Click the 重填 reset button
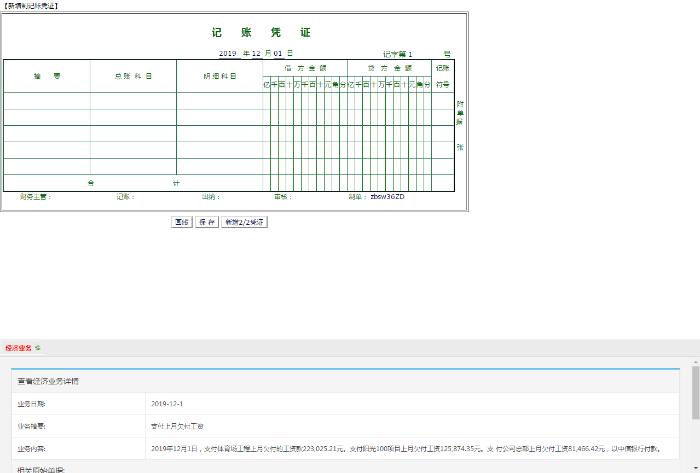The height and width of the screenshot is (473, 700). tap(181, 222)
